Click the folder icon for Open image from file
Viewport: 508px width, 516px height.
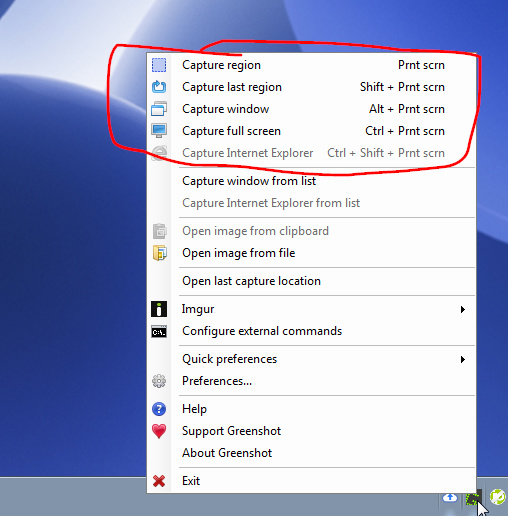tap(159, 253)
